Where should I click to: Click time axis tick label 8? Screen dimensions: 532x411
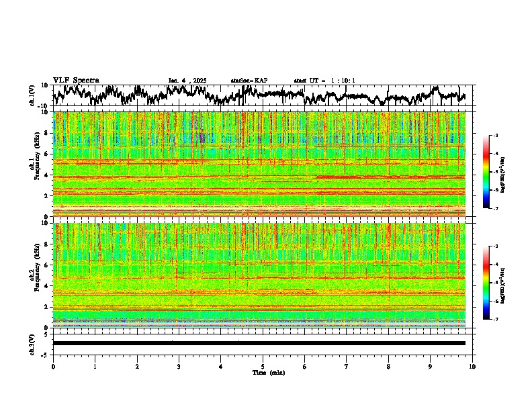coord(388,367)
